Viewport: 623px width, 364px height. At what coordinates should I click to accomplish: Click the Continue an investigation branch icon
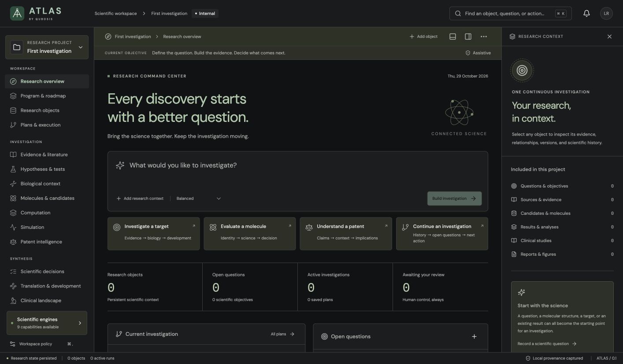[405, 227]
